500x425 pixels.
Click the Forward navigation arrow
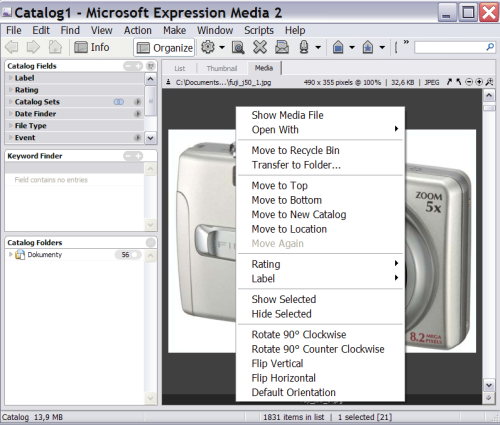[x=33, y=47]
